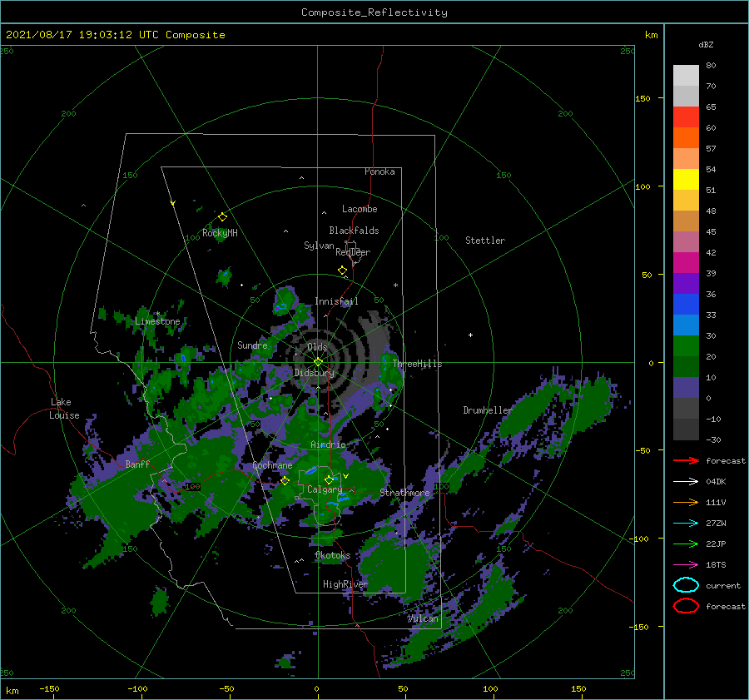Click the cyan 27ZW arrow legend icon
Image resolution: width=749 pixels, height=700 pixels.
click(686, 524)
